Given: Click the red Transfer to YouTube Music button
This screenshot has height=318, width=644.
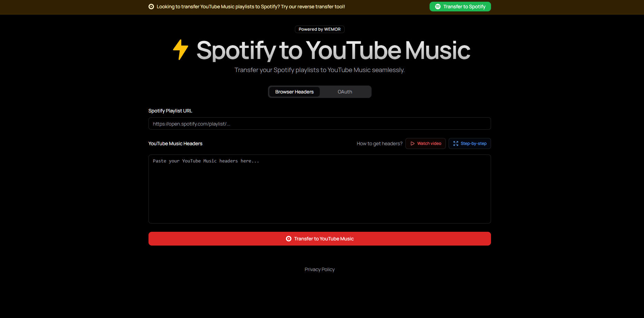Looking at the screenshot, I should pyautogui.click(x=320, y=239).
